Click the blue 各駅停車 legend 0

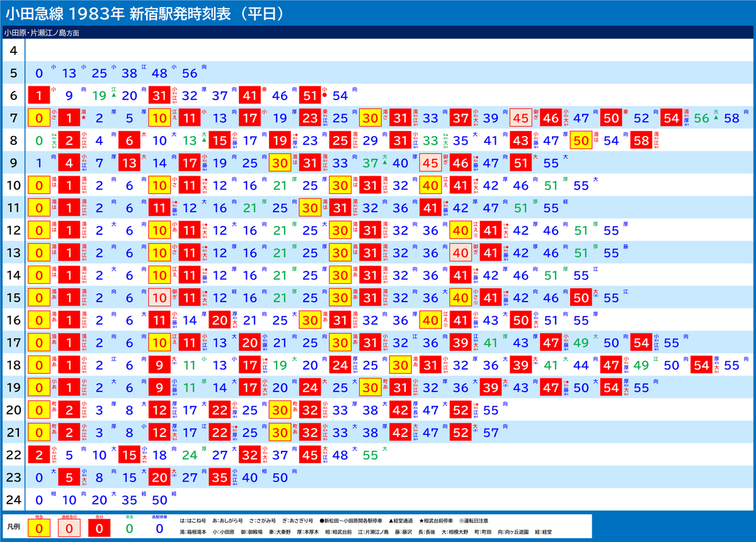[161, 528]
